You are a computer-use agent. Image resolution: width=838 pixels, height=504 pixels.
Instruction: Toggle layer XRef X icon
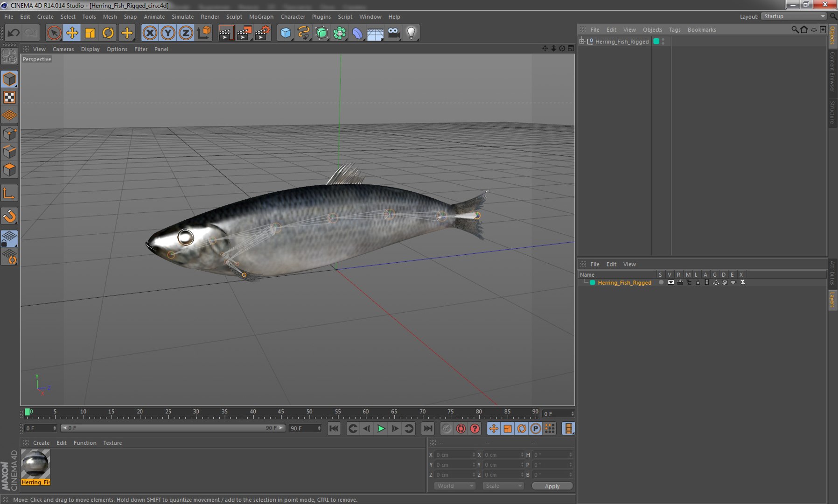[x=742, y=282]
